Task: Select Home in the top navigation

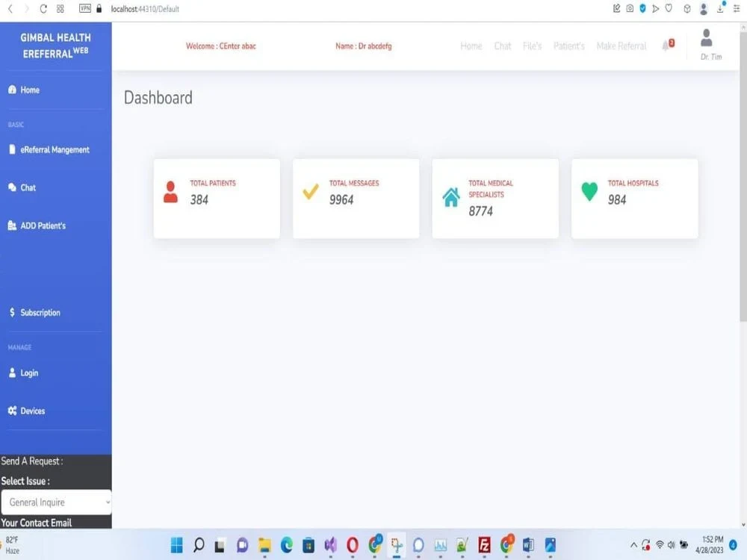Action: [471, 46]
